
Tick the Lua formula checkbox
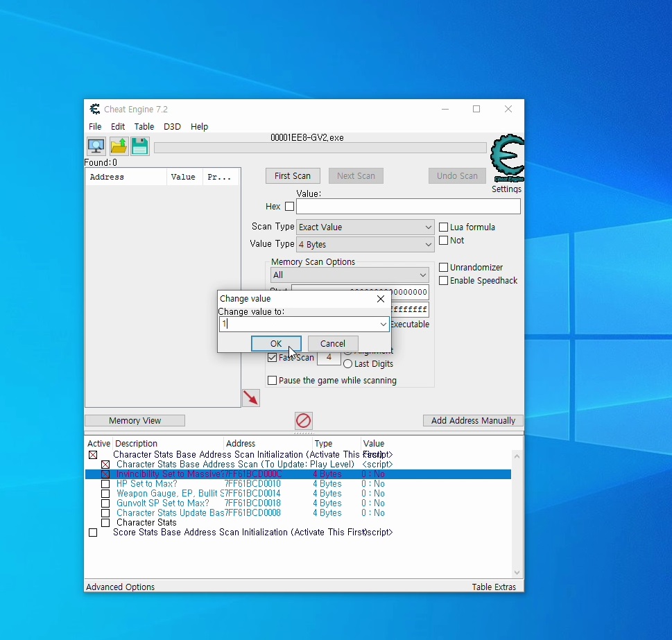point(444,227)
